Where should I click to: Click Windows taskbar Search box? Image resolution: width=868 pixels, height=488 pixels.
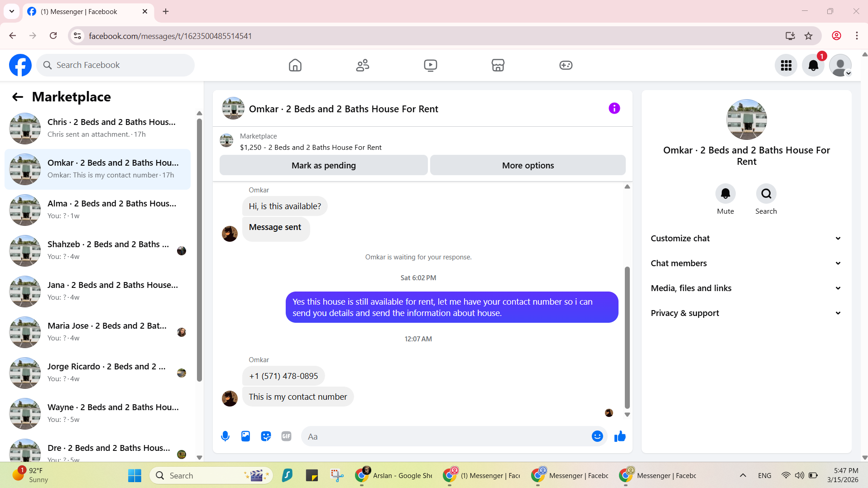click(x=211, y=476)
